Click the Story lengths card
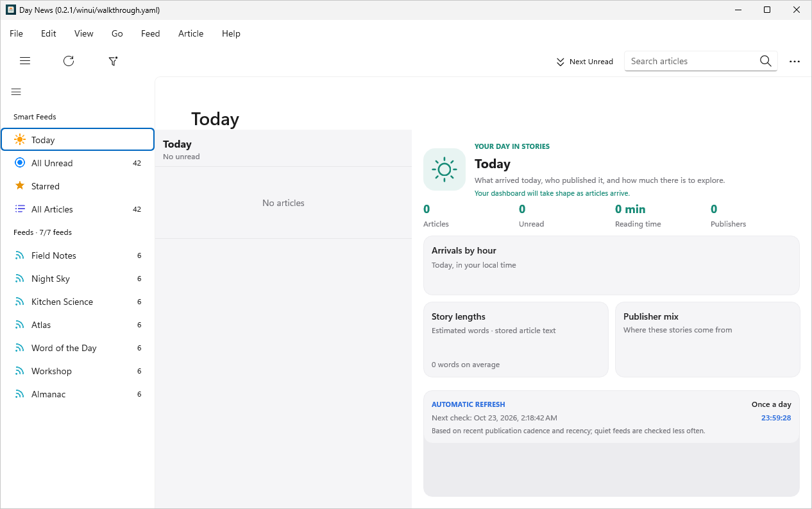The height and width of the screenshot is (509, 812). coord(516,340)
